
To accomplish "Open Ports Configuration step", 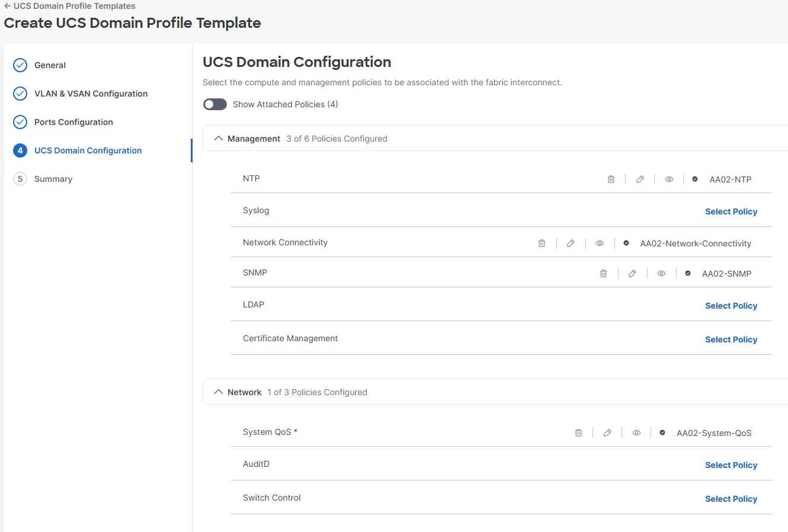I will point(73,122).
